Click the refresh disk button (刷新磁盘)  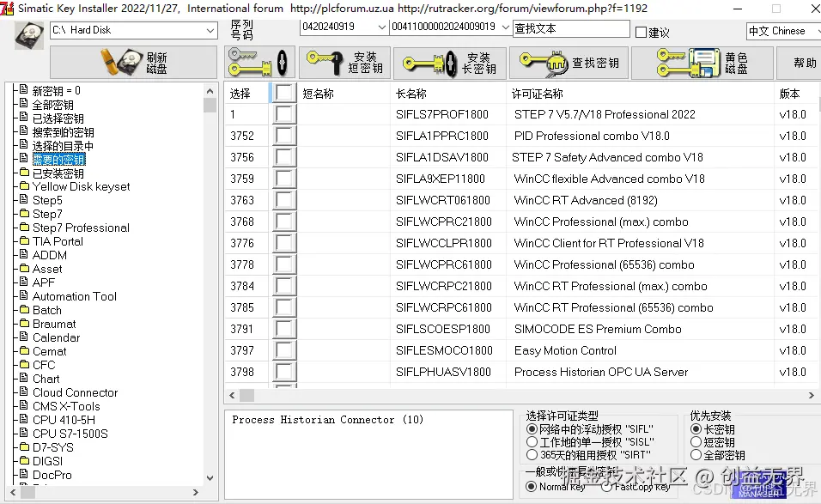click(x=133, y=63)
